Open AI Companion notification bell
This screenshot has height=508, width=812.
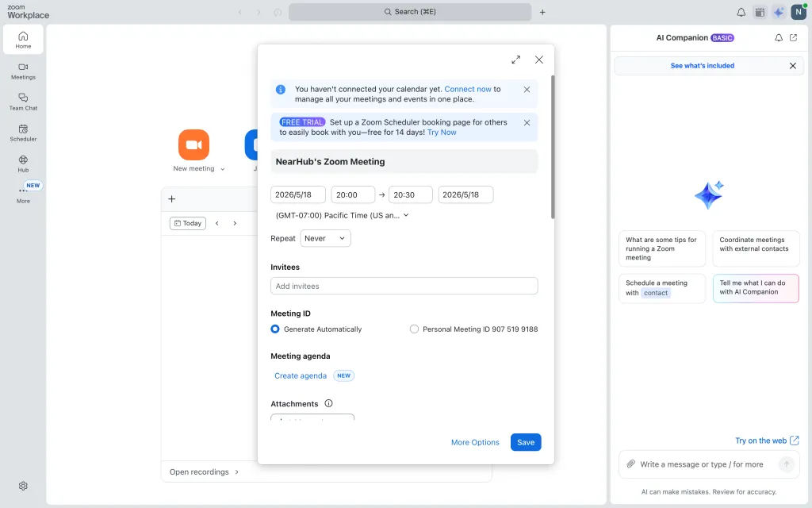(x=779, y=38)
